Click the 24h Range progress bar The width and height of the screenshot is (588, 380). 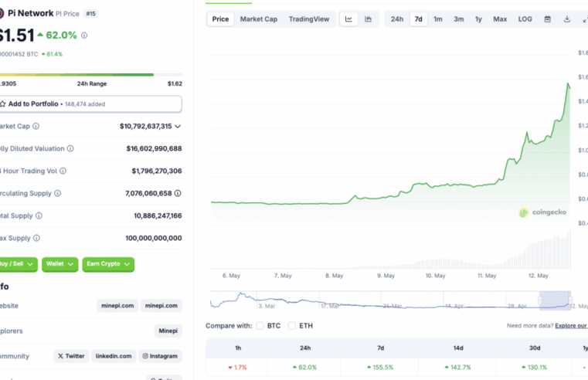[90, 75]
